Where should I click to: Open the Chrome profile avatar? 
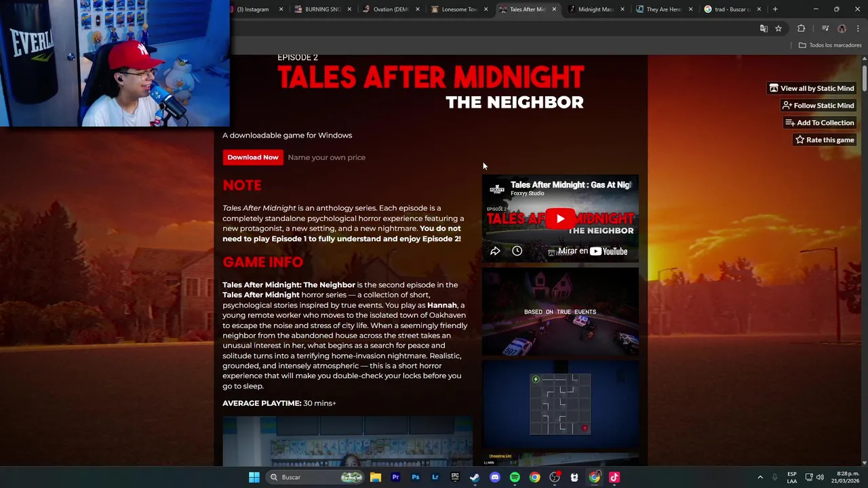click(842, 28)
